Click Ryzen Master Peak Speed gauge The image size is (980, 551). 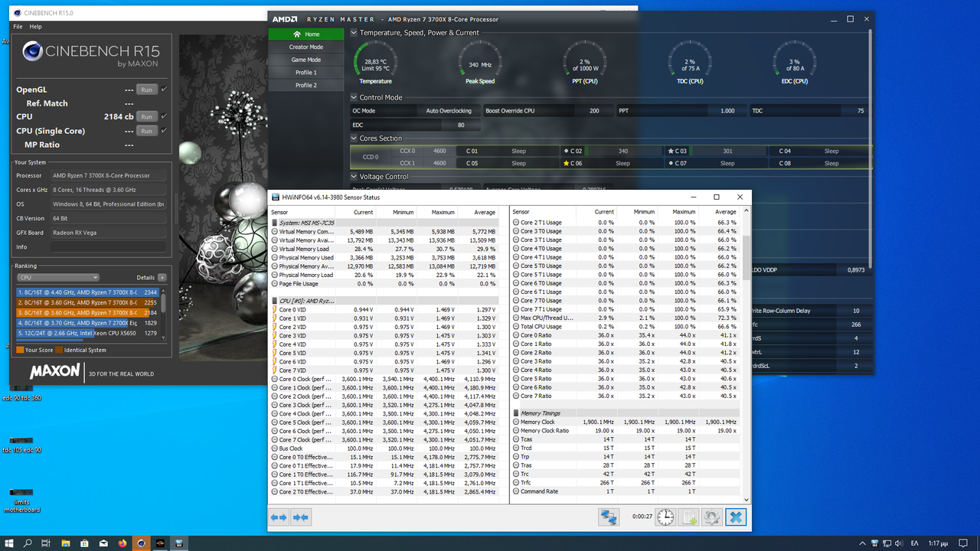[x=480, y=63]
